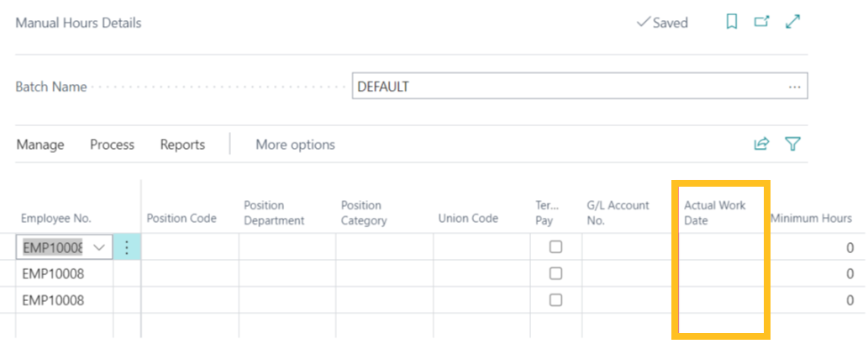Tick the first row Ter... Pay checkbox
The image size is (868, 349).
pos(555,247)
